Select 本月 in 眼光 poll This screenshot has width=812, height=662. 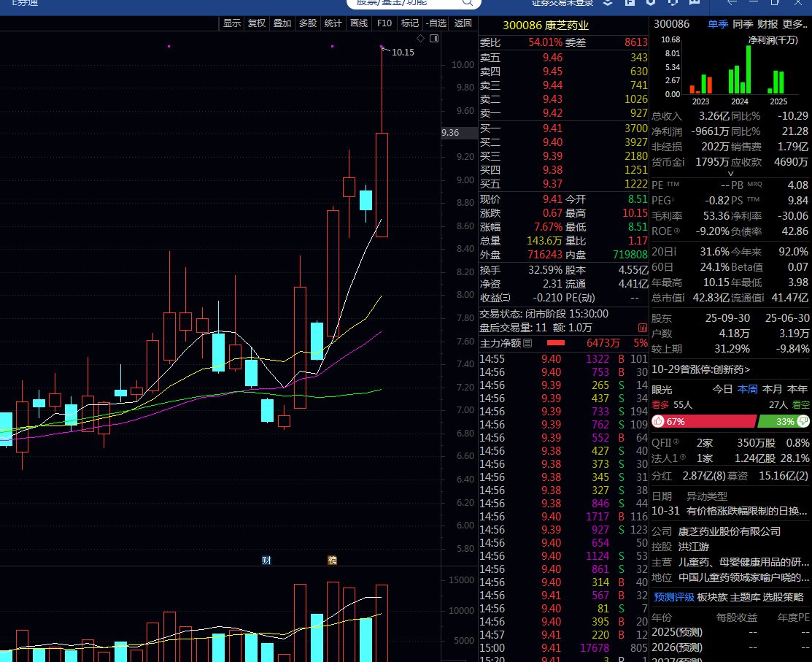pos(772,389)
